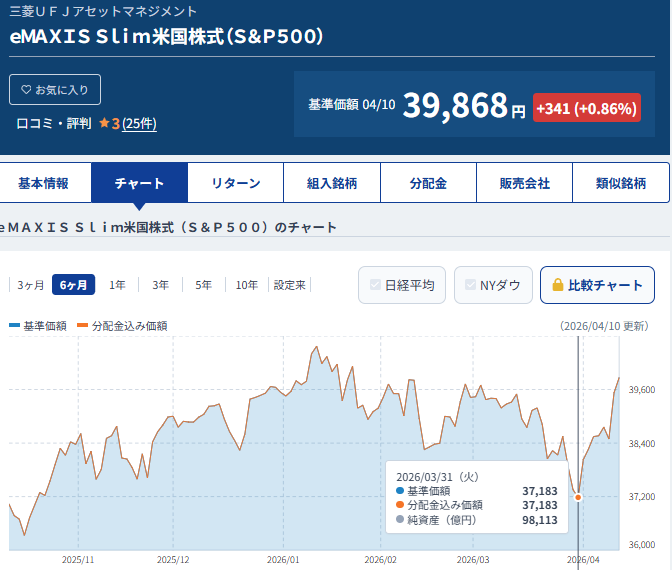This screenshot has height=570, width=672.
Task: Click the 口コミ・評判 label
Action: click(54, 123)
